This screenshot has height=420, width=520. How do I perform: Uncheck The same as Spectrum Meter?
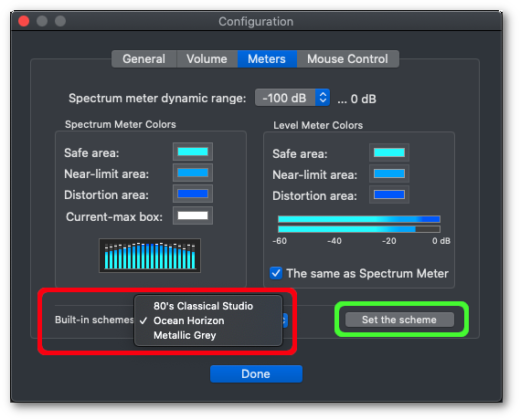(276, 273)
